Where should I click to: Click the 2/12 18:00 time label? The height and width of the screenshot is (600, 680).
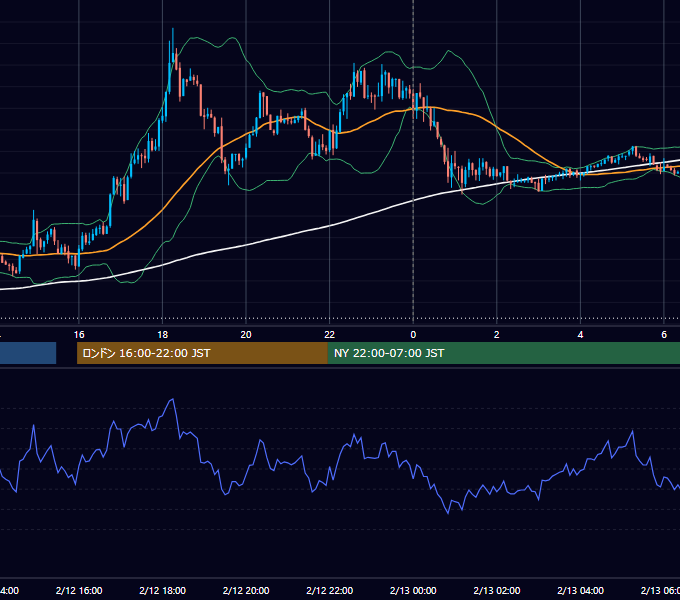pyautogui.click(x=163, y=590)
